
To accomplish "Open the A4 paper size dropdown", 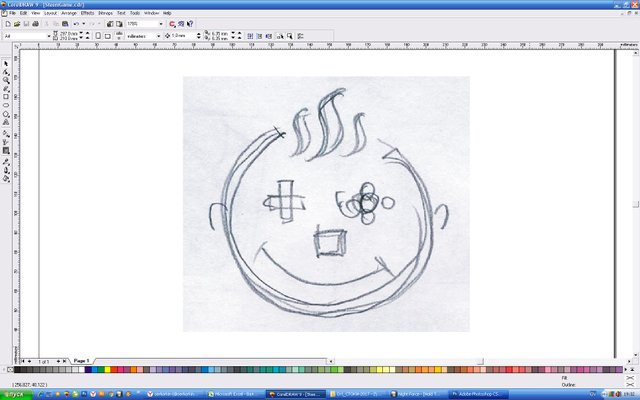I will tap(49, 36).
